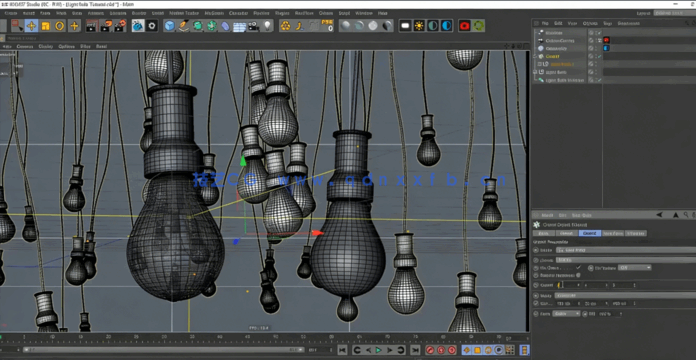Click the Record Active Objects button

[430, 350]
